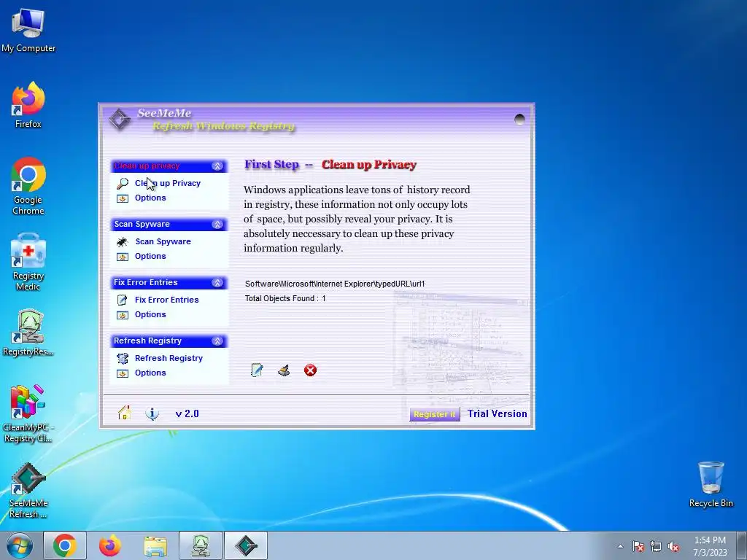The width and height of the screenshot is (747, 560).
Task: Click the Refresh Registry header label
Action: [147, 341]
